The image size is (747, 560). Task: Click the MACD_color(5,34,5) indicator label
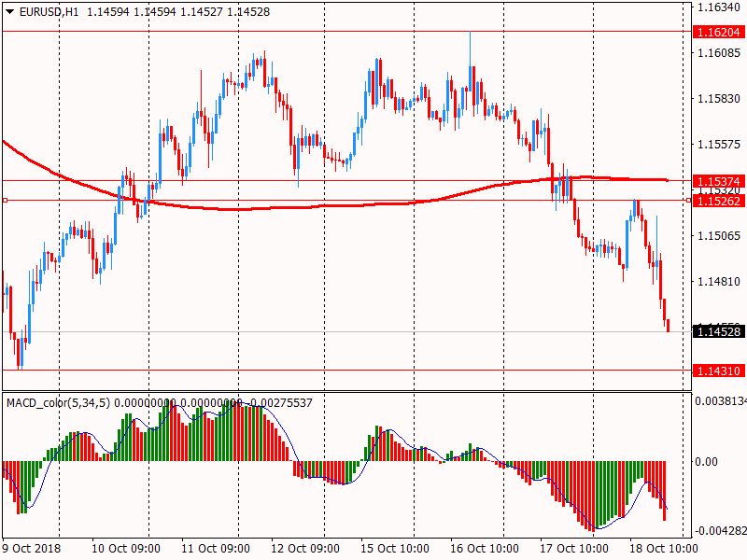pos(58,402)
